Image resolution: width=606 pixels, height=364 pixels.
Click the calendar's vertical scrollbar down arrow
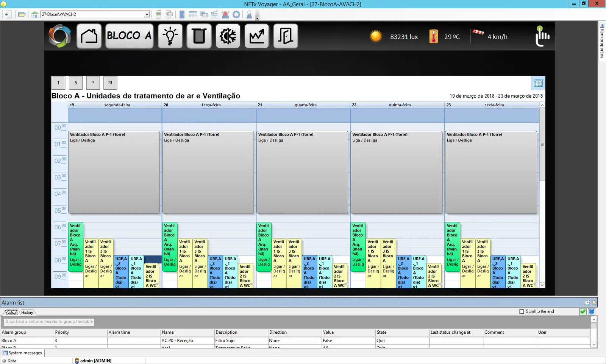(x=542, y=285)
